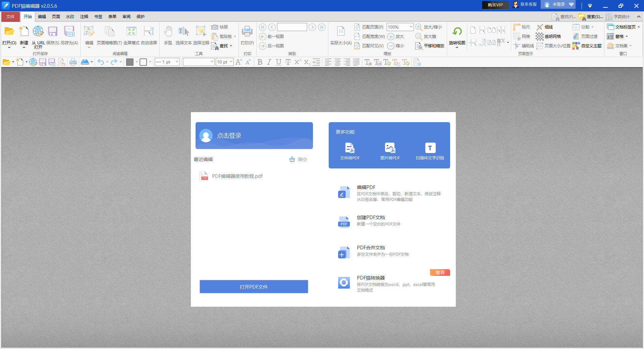644x349 pixels.
Task: Click the 另存为(A) icon in the ribbon
Action: pyautogui.click(x=69, y=32)
